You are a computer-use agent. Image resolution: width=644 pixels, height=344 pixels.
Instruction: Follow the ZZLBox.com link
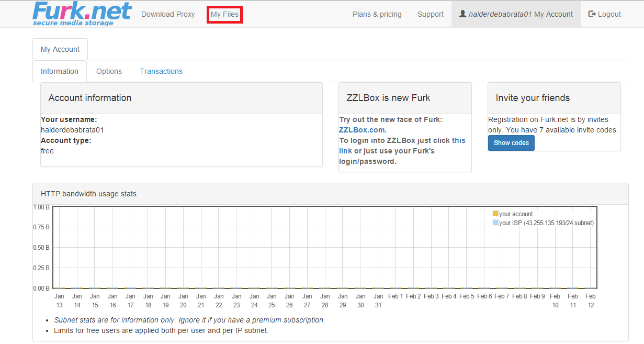[x=361, y=130]
